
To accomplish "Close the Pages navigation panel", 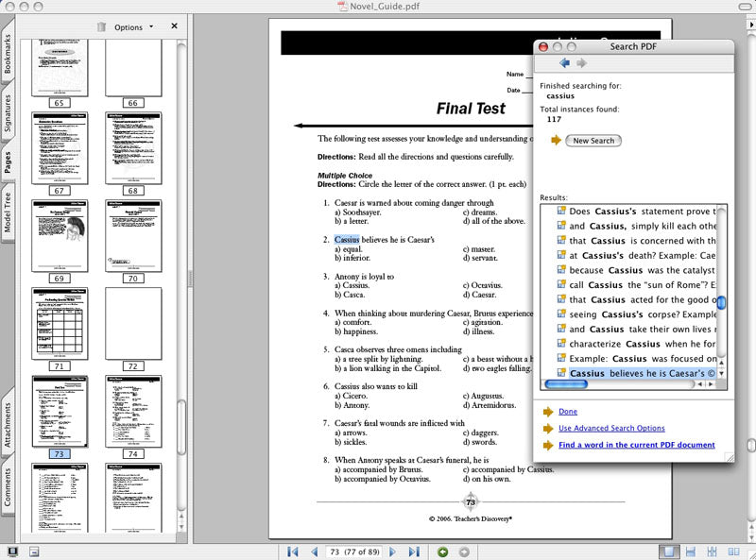I will pyautogui.click(x=174, y=26).
